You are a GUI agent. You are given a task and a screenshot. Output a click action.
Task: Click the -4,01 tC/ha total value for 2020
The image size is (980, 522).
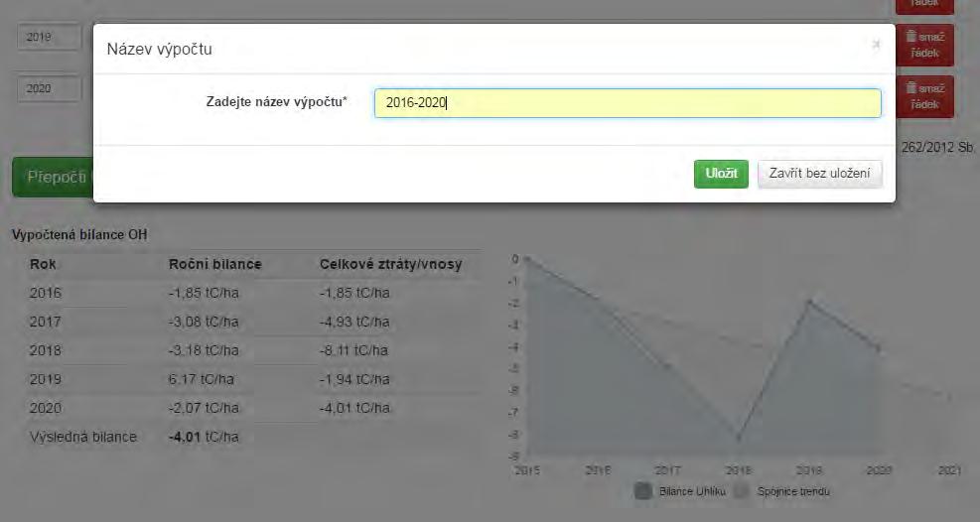354,408
